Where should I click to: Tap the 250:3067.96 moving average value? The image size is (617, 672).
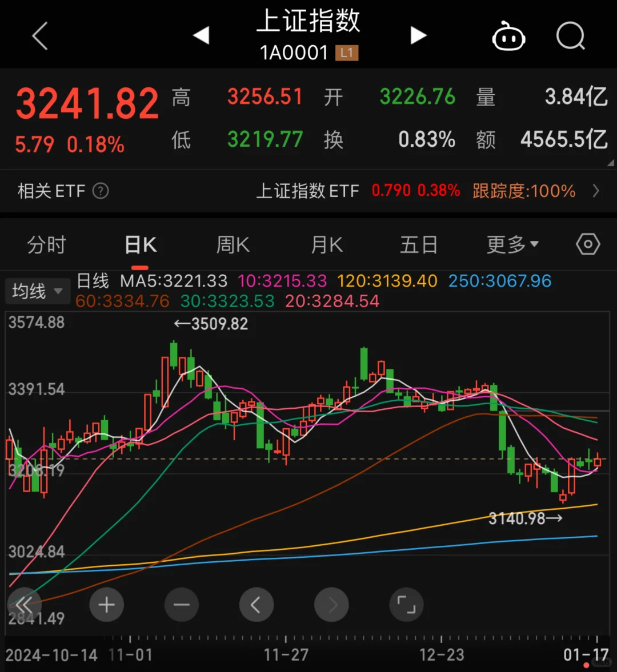pos(500,281)
